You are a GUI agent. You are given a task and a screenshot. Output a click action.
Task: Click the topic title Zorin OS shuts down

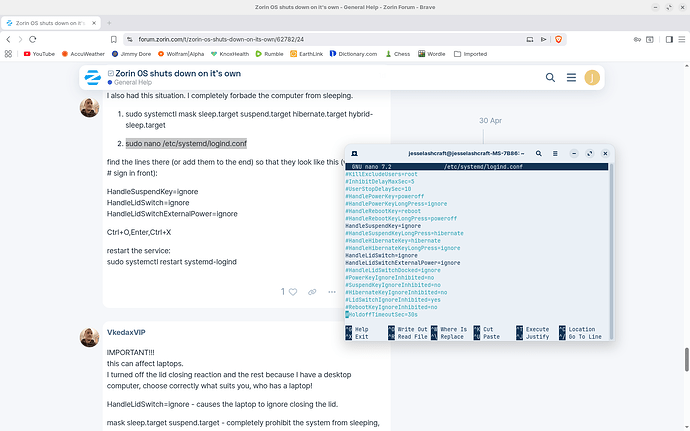(x=178, y=74)
